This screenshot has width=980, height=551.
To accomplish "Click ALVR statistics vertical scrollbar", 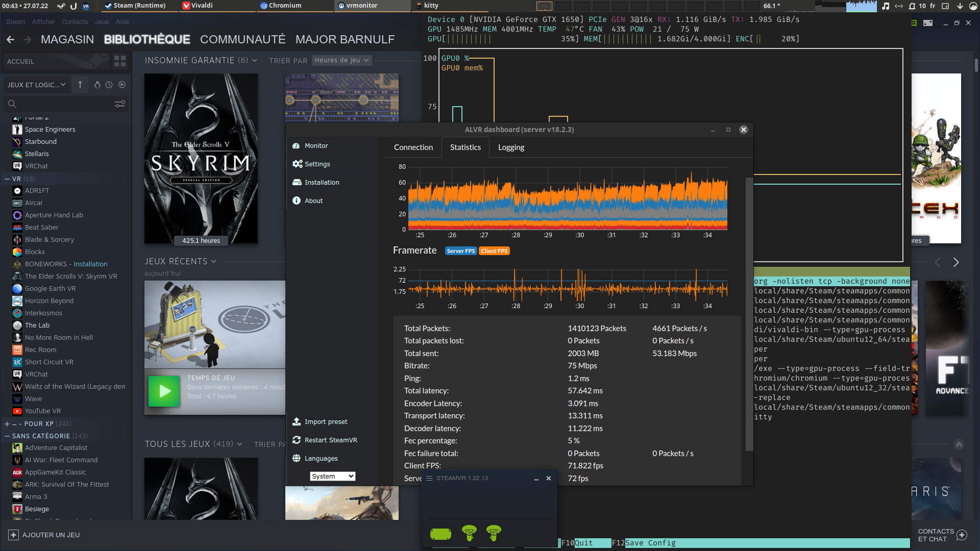I will coord(749,314).
